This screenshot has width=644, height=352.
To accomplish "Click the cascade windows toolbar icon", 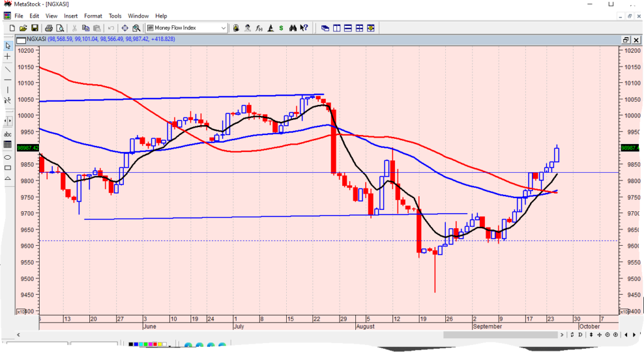I will pos(325,28).
